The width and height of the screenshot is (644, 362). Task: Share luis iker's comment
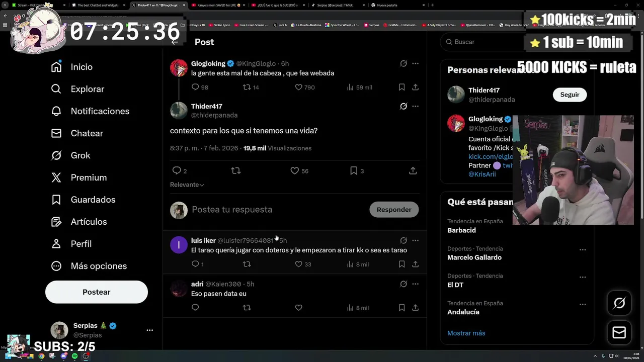click(415, 264)
